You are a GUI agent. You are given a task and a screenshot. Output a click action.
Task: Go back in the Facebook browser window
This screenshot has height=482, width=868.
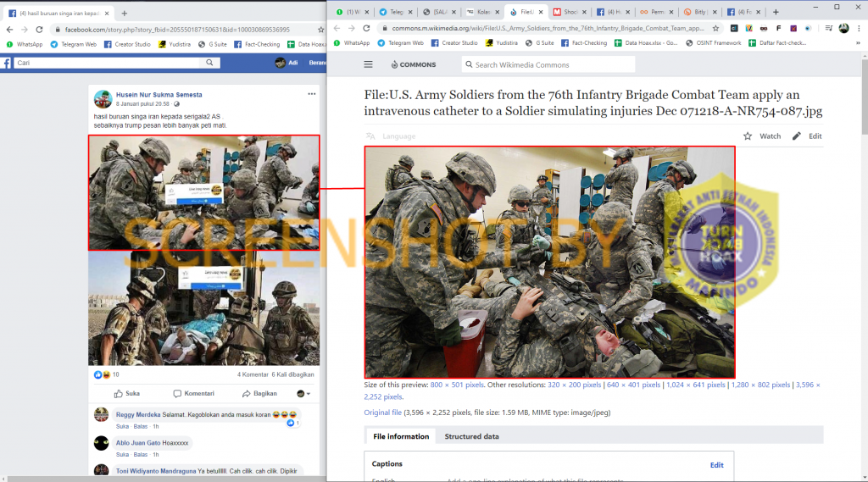pyautogui.click(x=9, y=30)
